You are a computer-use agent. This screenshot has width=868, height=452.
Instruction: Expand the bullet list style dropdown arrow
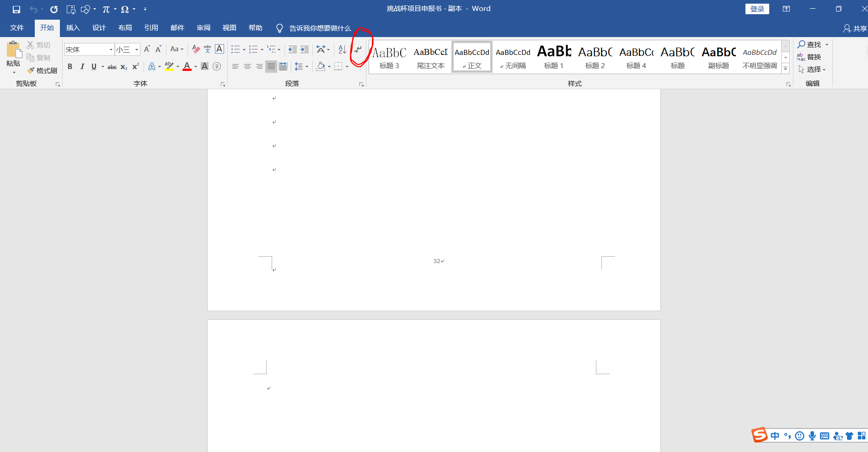[x=244, y=49]
